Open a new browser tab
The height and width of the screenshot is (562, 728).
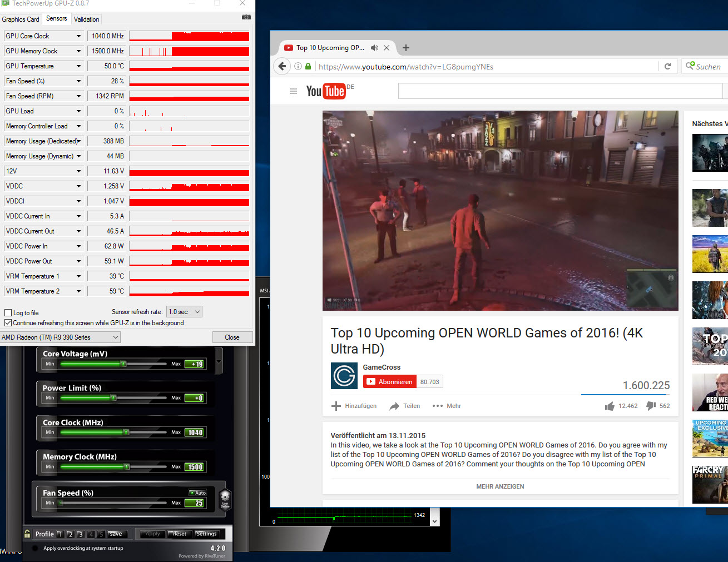[406, 48]
